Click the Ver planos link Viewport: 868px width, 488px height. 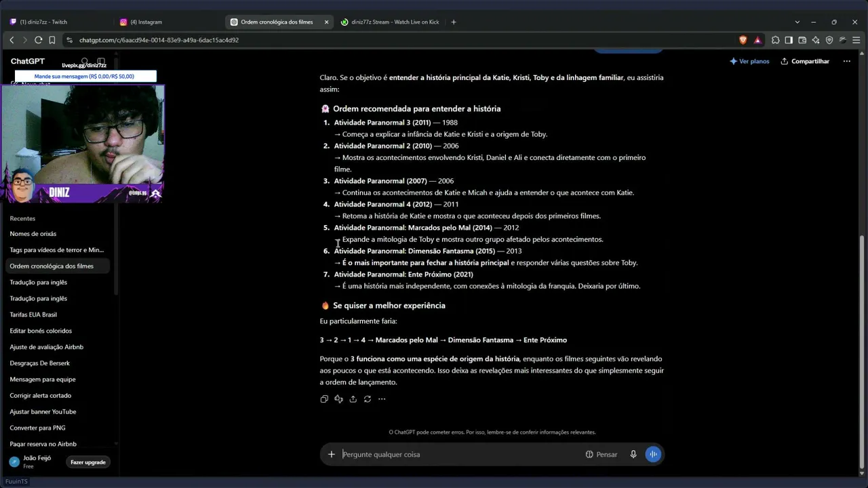tap(749, 61)
